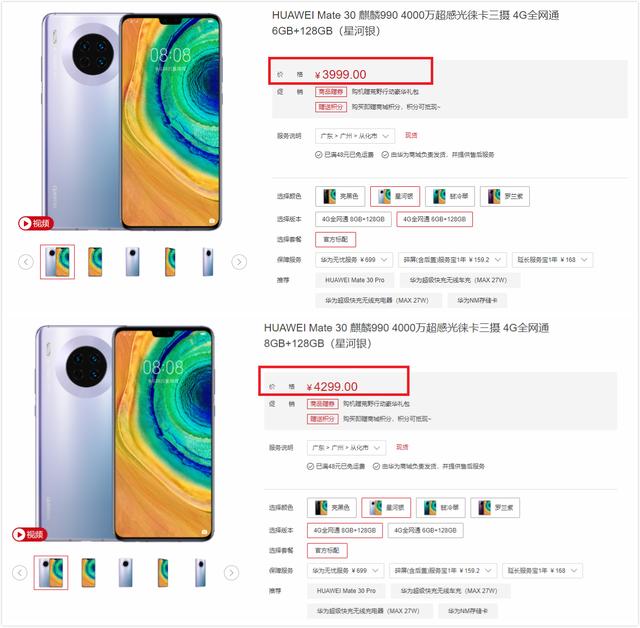This screenshot has width=640, height=628.
Task: Choose the black color option for top product
Action: click(x=340, y=196)
